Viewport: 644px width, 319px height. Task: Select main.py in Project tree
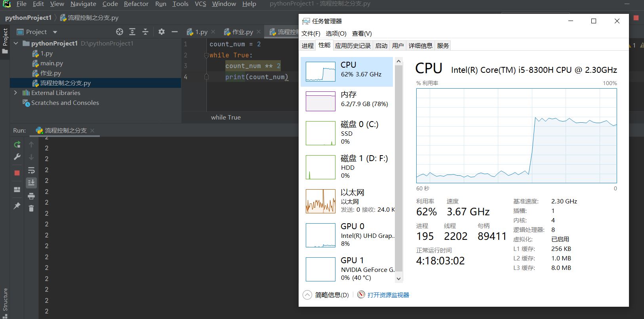pos(51,63)
